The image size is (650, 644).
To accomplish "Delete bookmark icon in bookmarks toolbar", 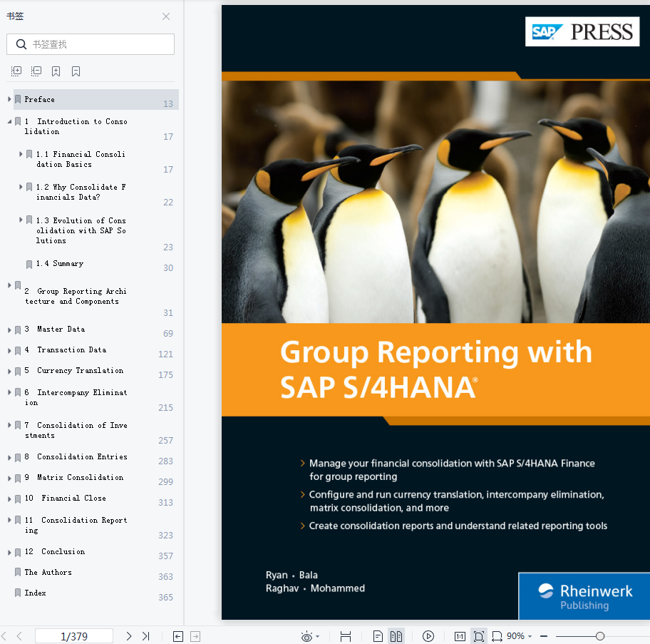I will pos(76,71).
